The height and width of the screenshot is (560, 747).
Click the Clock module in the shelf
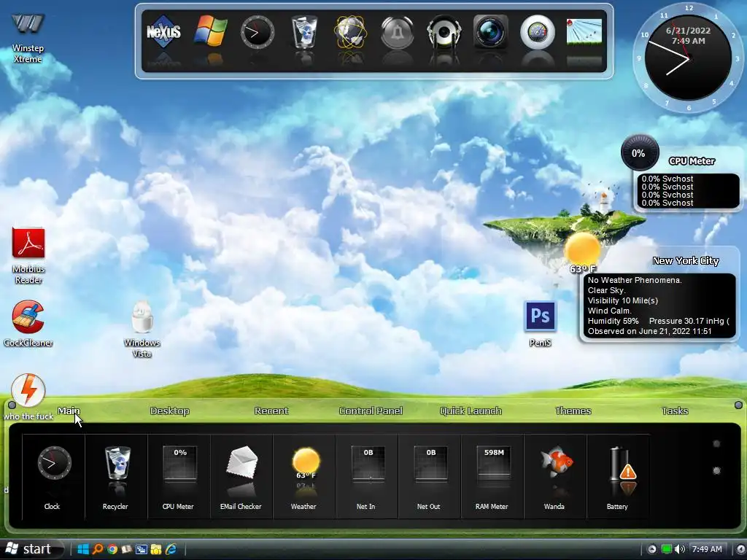[53, 476]
